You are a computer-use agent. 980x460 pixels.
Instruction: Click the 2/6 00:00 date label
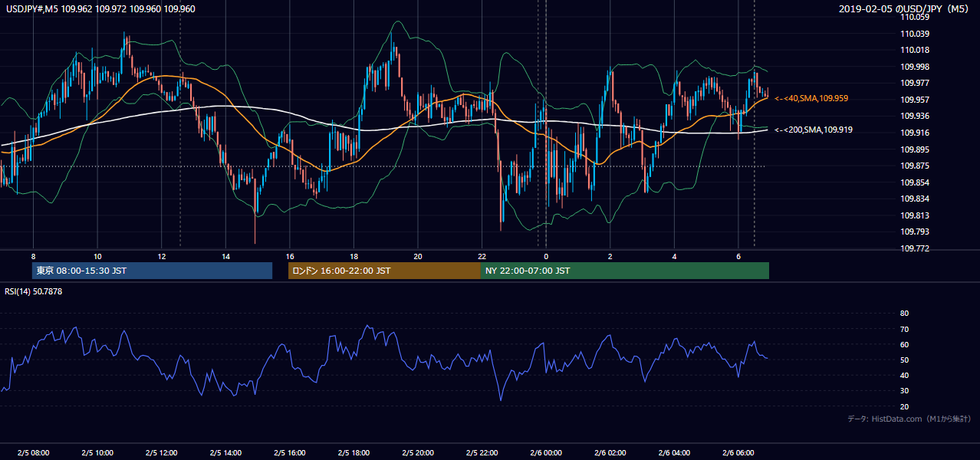(x=546, y=452)
